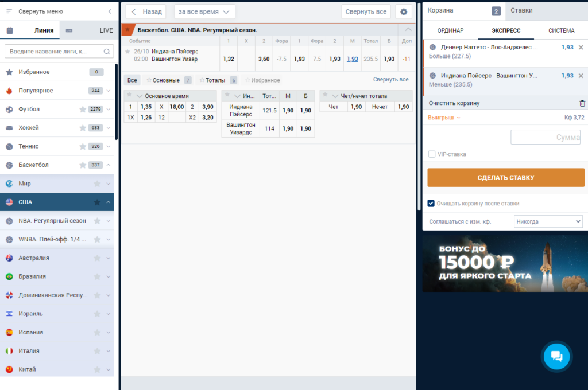Collapse the США section chevron
The image size is (588, 390).
(x=109, y=202)
